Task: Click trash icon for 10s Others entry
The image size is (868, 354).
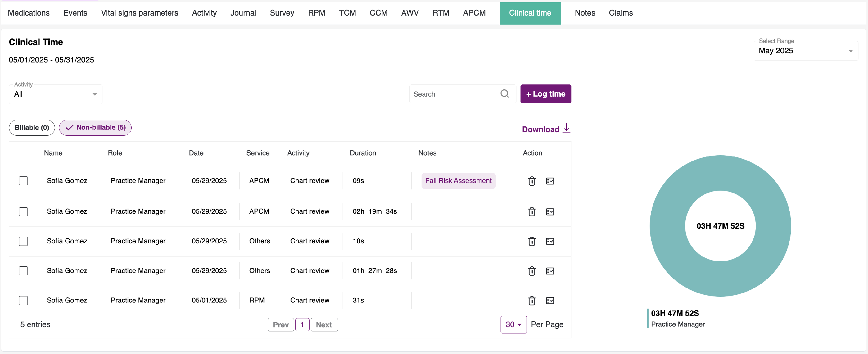Action: coord(532,241)
